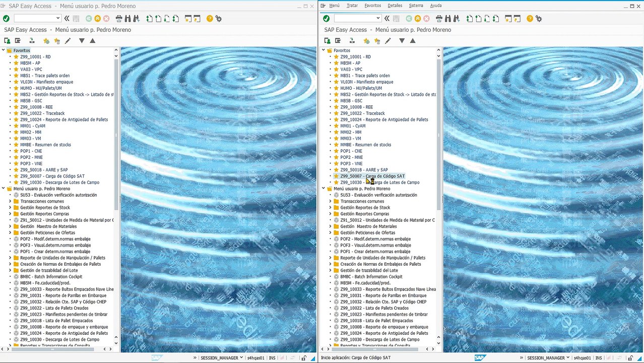This screenshot has width=644, height=363.
Task: Select MMBE - Resumen de stocks in right window
Action: point(366,145)
